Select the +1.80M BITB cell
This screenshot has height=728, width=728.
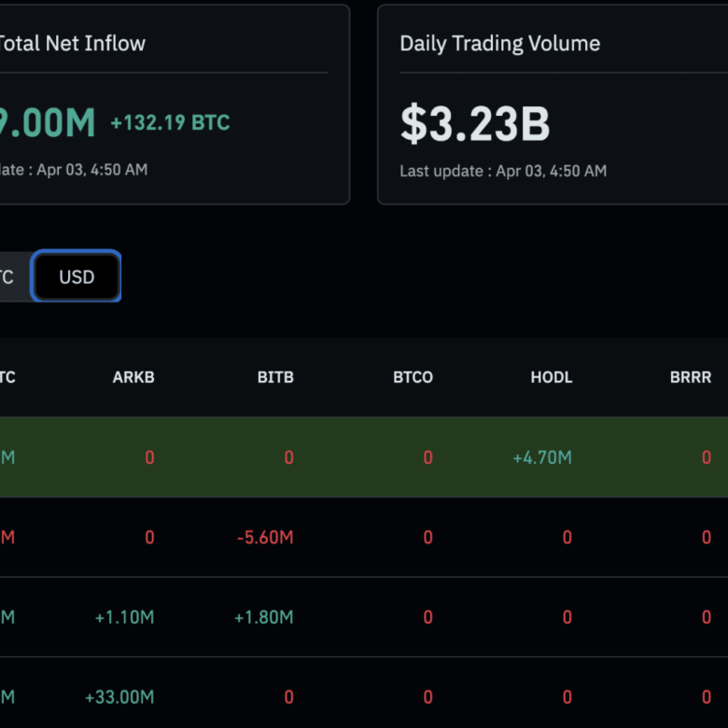tap(263, 617)
